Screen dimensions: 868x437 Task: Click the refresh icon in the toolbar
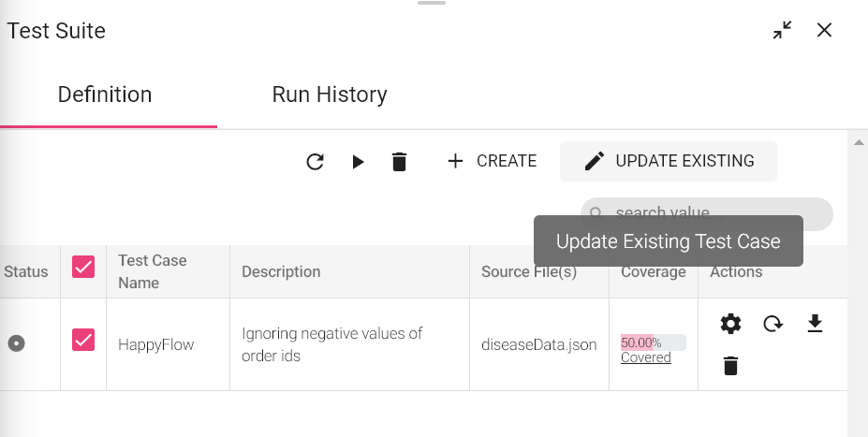click(x=316, y=162)
